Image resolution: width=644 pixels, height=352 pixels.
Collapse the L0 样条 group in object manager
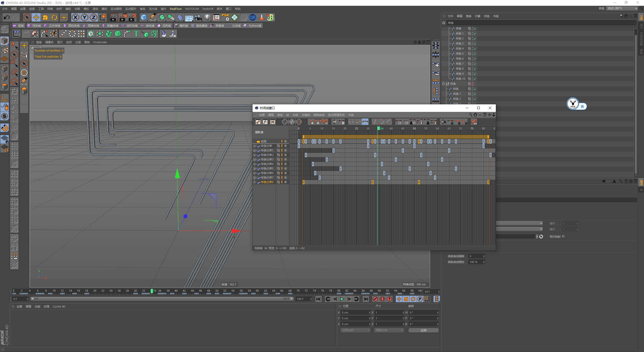tap(444, 84)
